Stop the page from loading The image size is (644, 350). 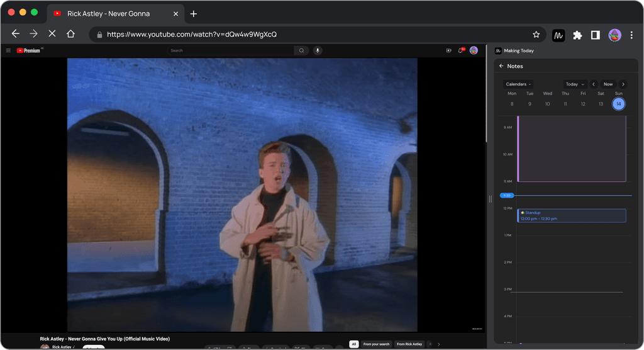(x=52, y=34)
